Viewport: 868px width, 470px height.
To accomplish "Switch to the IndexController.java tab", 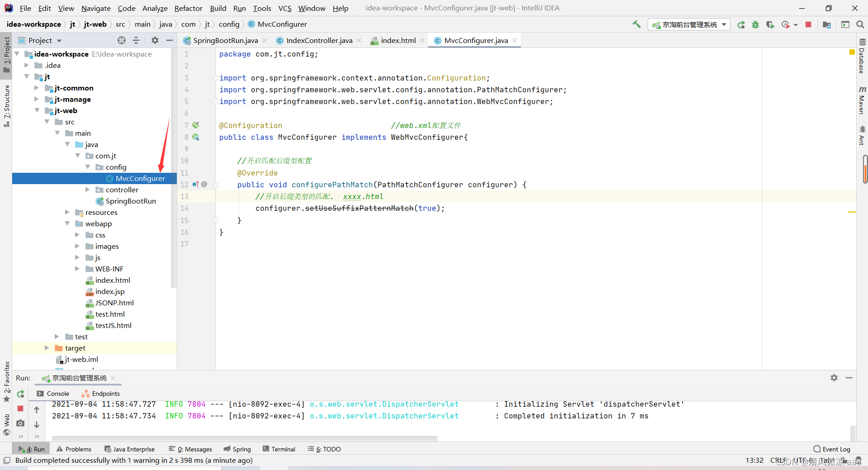I will point(319,40).
